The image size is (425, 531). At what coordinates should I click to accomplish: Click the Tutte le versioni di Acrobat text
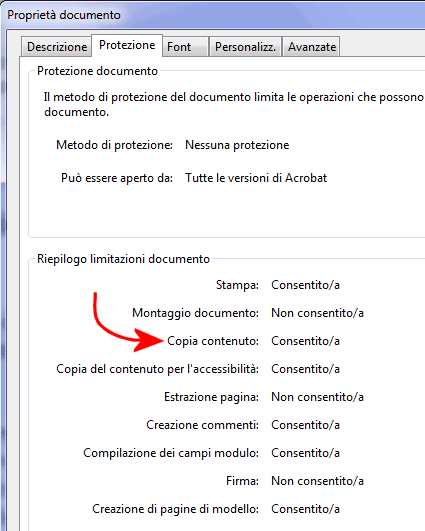tap(256, 178)
